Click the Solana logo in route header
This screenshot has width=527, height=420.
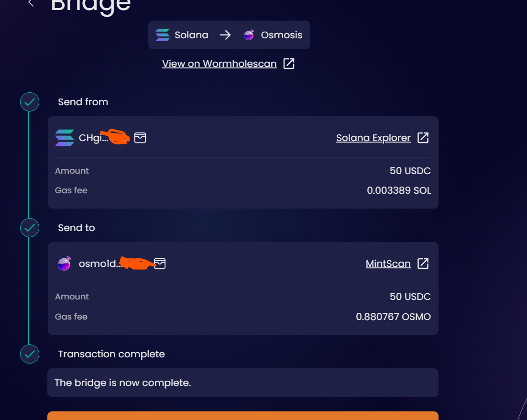click(x=163, y=35)
